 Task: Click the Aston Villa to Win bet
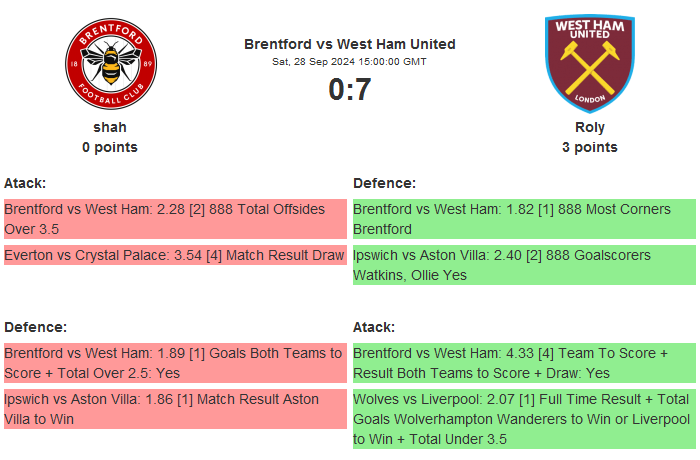[175, 409]
